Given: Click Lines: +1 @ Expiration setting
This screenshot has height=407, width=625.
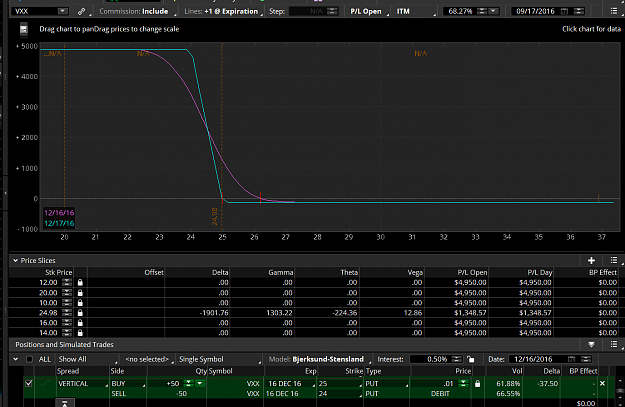Looking at the screenshot, I should click(x=223, y=12).
